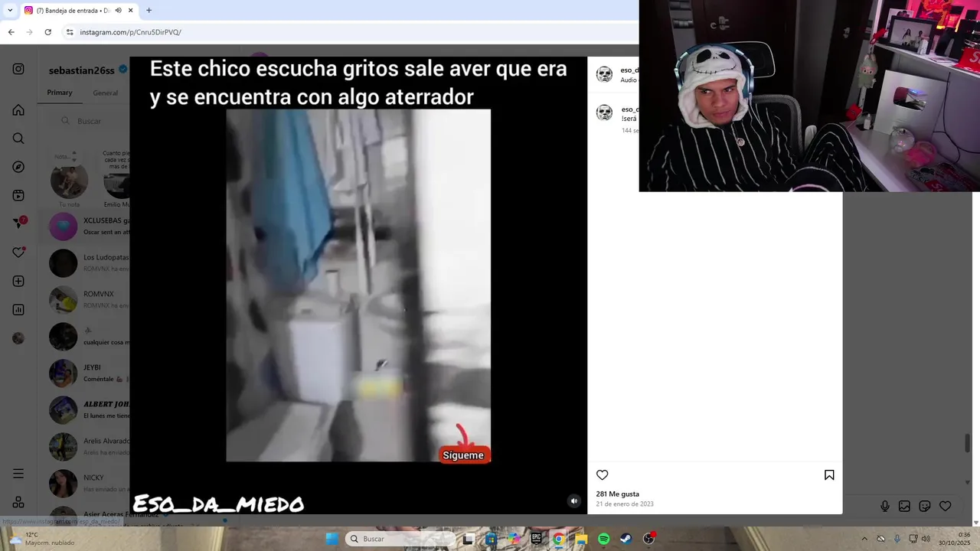Click the page scrollbar thumb at right edge
The height and width of the screenshot is (551, 980).
pyautogui.click(x=968, y=442)
